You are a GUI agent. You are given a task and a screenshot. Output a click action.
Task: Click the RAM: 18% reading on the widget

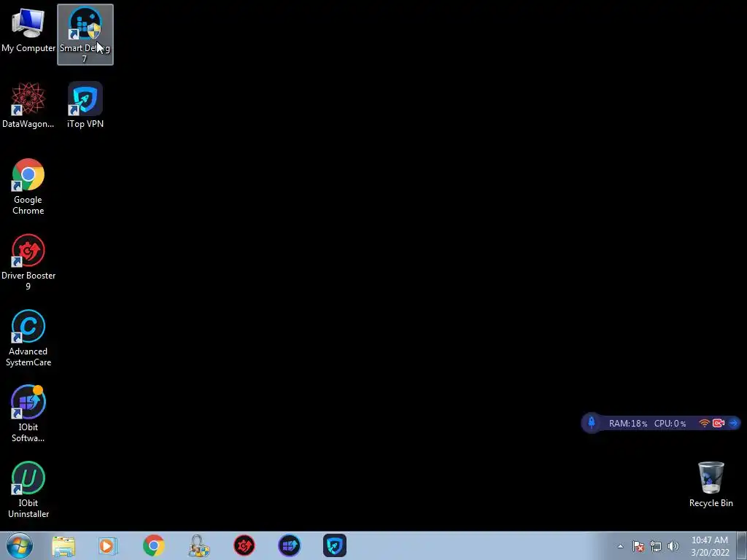click(628, 424)
